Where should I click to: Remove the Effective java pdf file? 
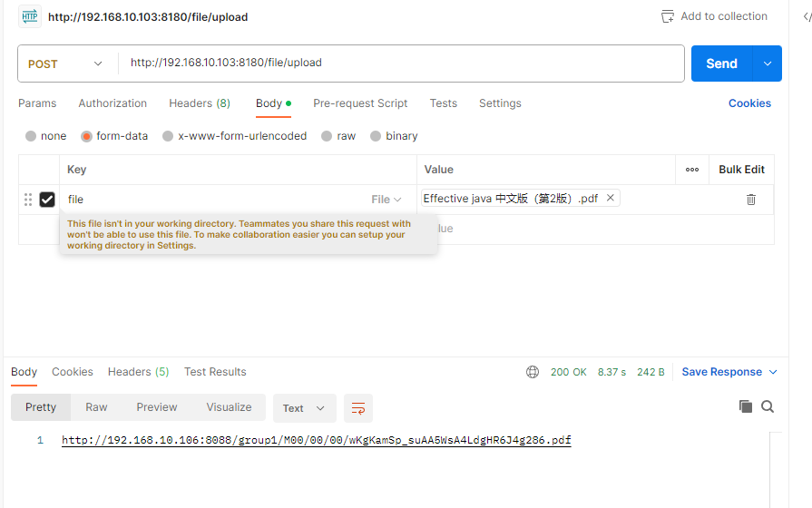(x=611, y=198)
